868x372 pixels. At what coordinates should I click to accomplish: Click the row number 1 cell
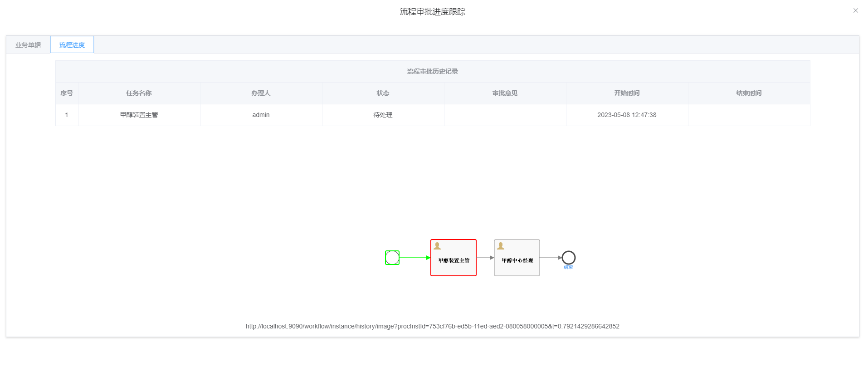click(67, 115)
